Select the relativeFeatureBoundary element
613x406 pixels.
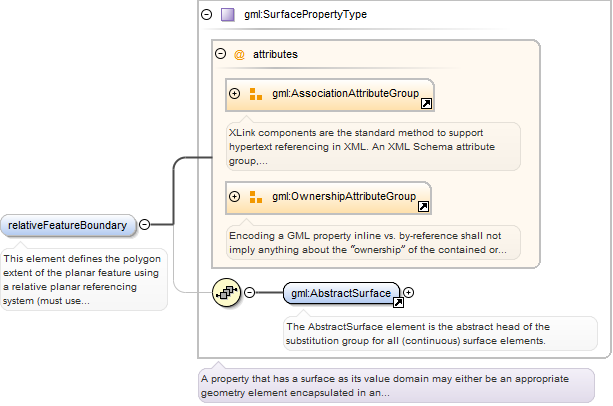[67, 225]
